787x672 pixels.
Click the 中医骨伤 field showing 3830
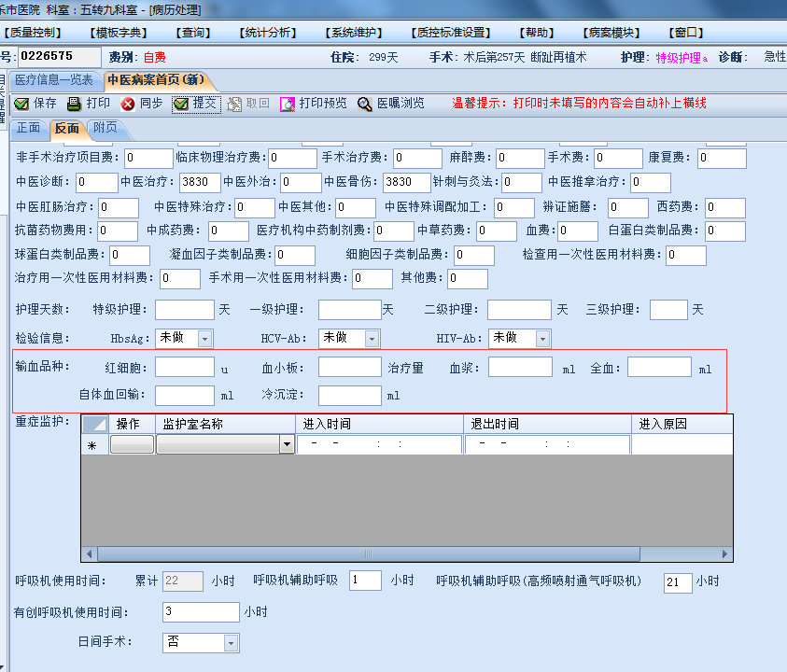406,183
